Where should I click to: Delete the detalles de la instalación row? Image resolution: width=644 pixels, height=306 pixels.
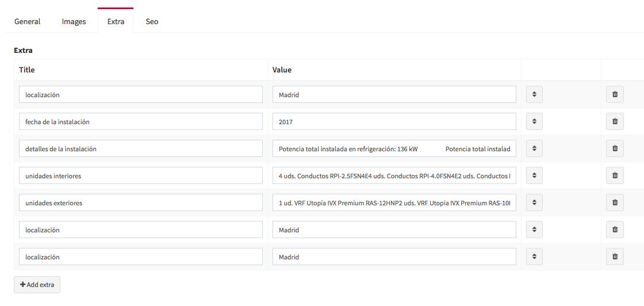[615, 148]
